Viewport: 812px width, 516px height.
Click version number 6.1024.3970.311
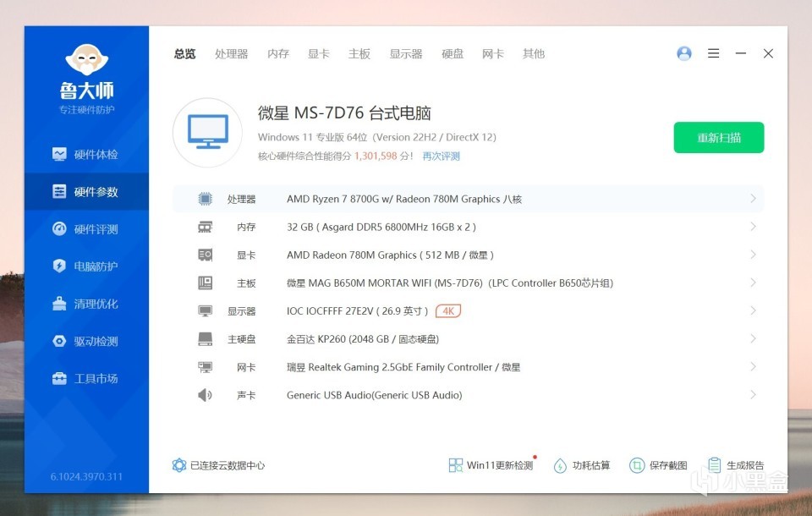coord(86,476)
